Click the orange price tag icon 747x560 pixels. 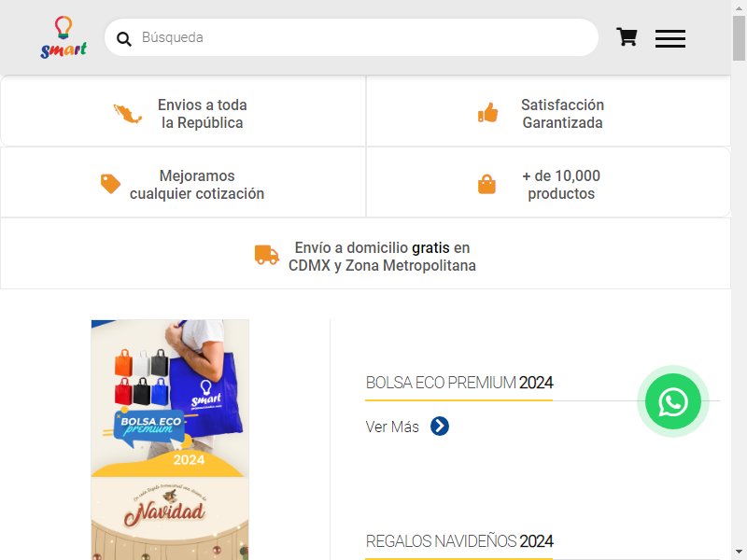click(110, 184)
